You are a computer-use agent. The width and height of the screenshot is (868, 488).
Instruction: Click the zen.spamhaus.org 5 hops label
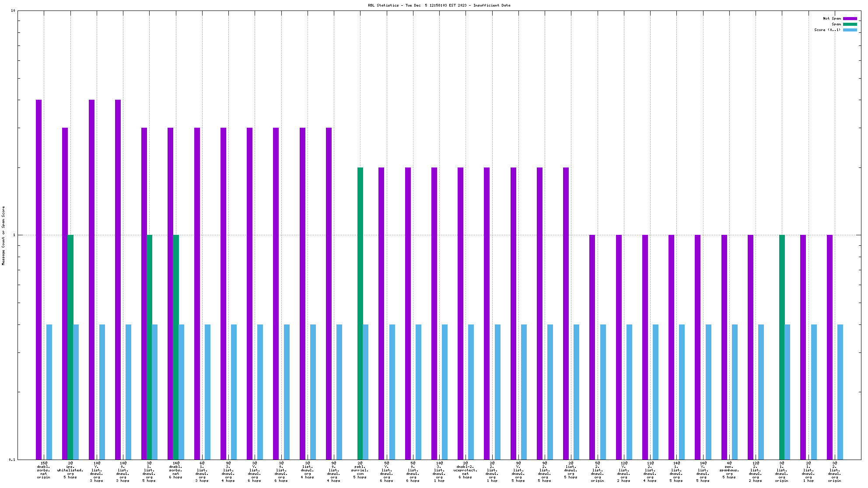tap(729, 470)
